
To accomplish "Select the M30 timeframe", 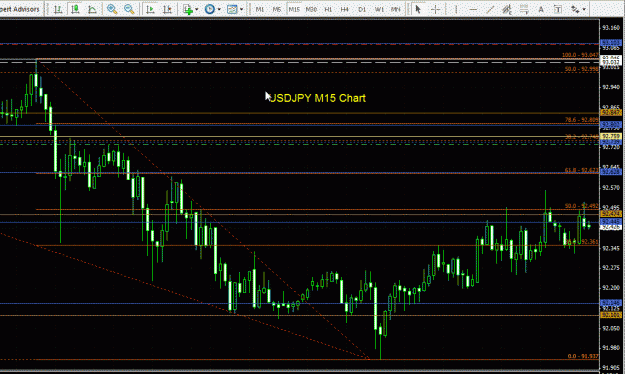I will coord(311,9).
